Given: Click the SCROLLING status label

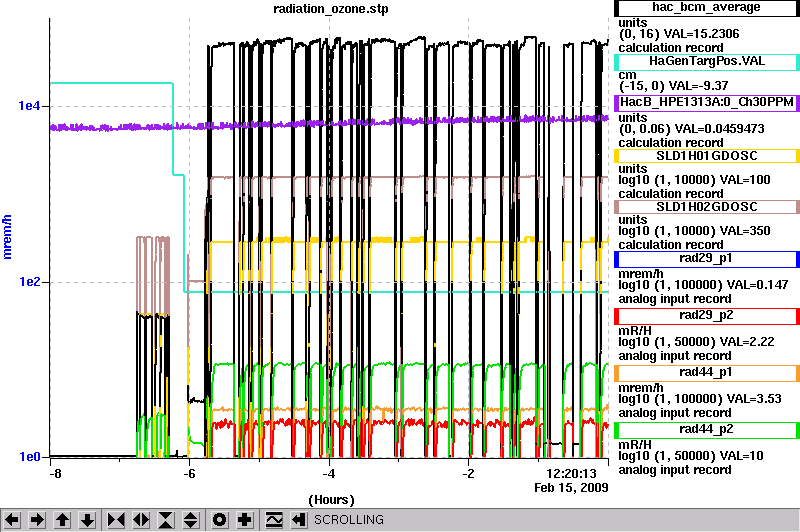Looking at the screenshot, I should 349,520.
